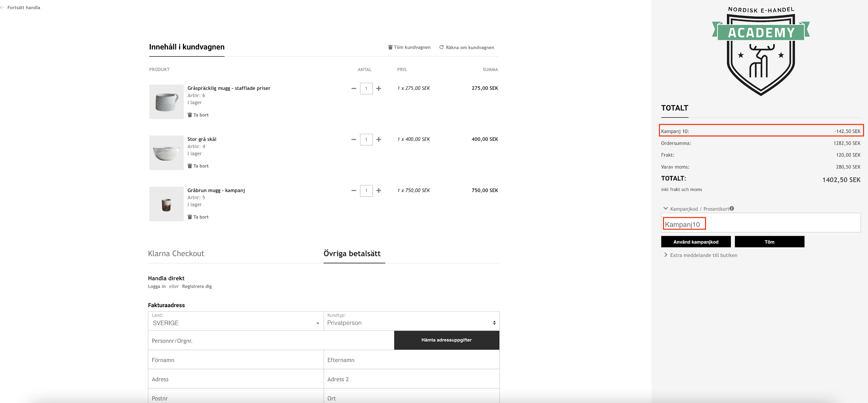The image size is (868, 403).
Task: Focus the Adress field
Action: 236,379
